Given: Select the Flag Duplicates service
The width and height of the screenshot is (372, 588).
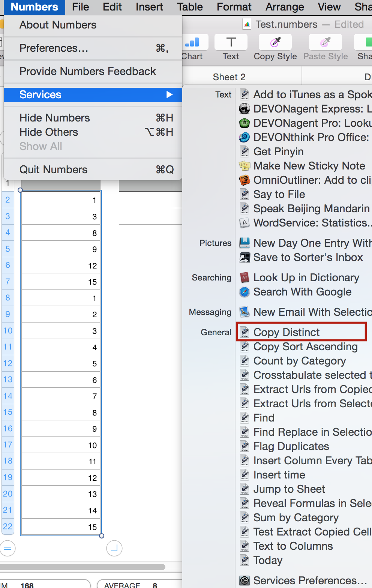Looking at the screenshot, I should (291, 446).
